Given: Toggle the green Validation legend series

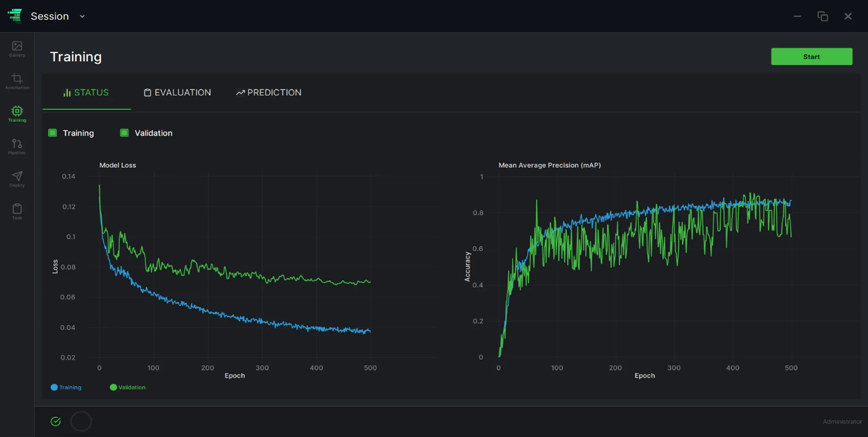Looking at the screenshot, I should 127,388.
